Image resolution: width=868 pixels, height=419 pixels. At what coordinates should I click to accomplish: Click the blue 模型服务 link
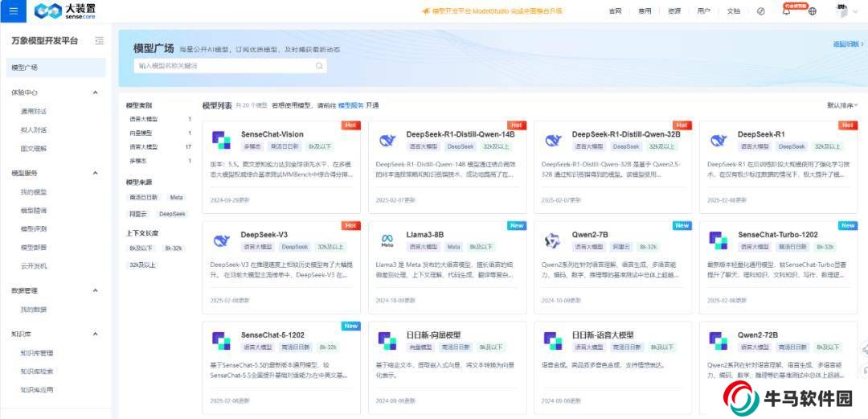pyautogui.click(x=350, y=105)
